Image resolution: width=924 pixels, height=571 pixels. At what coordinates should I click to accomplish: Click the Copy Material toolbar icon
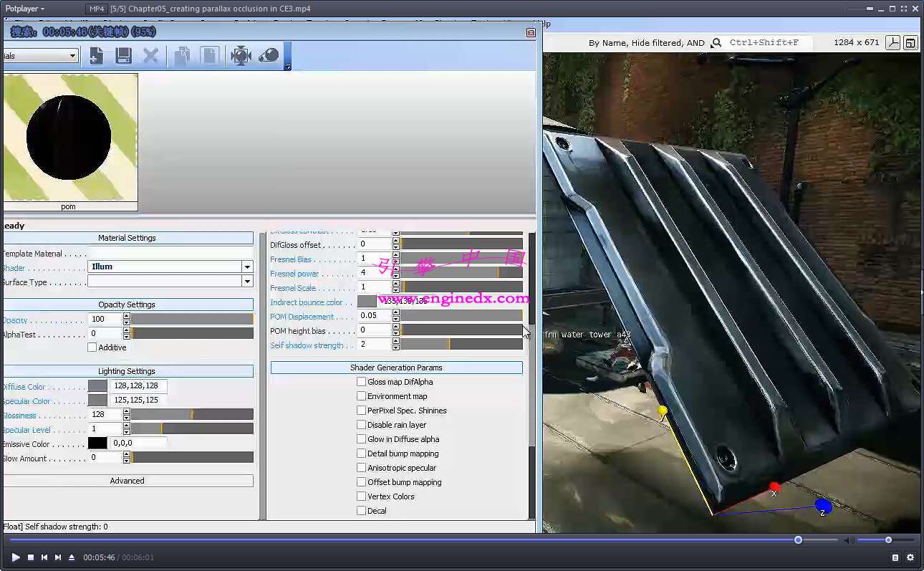[x=183, y=56]
